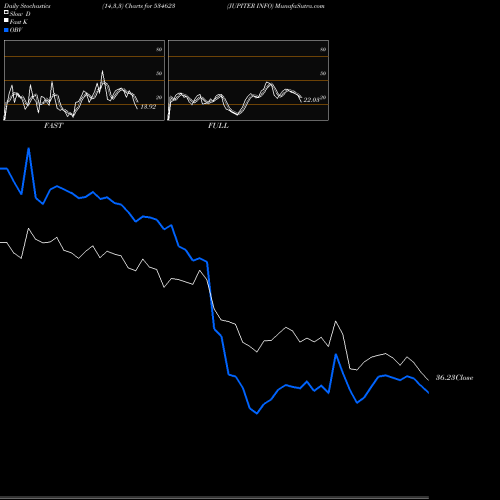The height and width of the screenshot is (500, 500).
Task: Click the 50 level label in FULL chart
Action: tap(323, 73)
